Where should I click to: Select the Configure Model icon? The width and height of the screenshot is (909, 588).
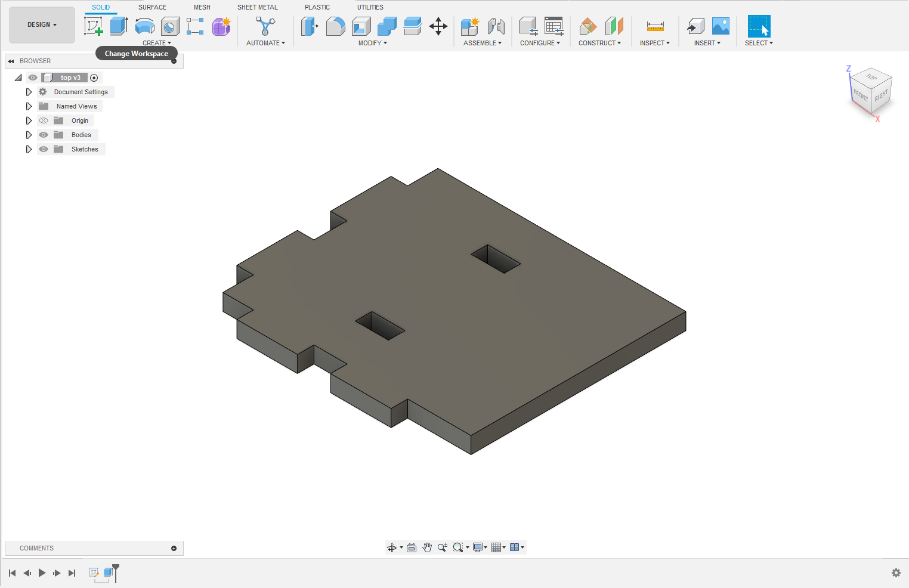(x=528, y=26)
